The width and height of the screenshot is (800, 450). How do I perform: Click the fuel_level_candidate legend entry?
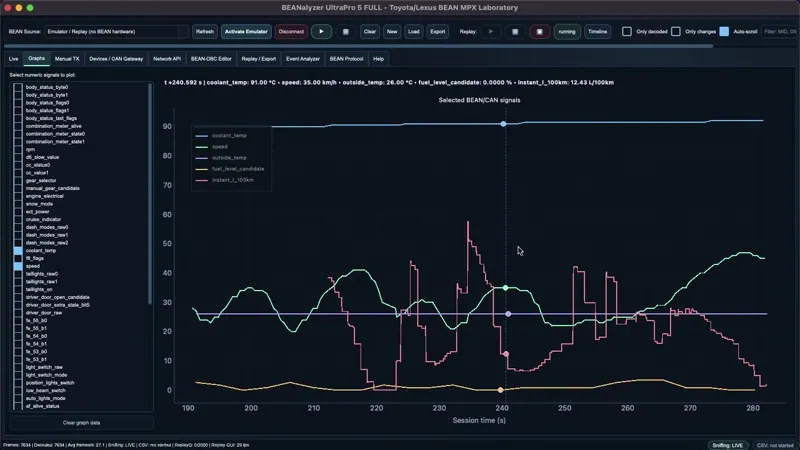coord(230,169)
